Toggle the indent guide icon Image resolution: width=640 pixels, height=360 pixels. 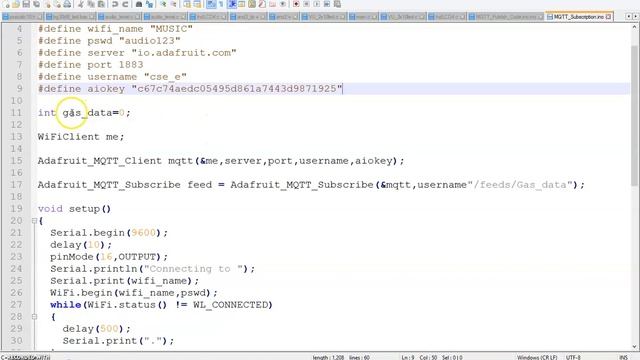[x=232, y=4]
